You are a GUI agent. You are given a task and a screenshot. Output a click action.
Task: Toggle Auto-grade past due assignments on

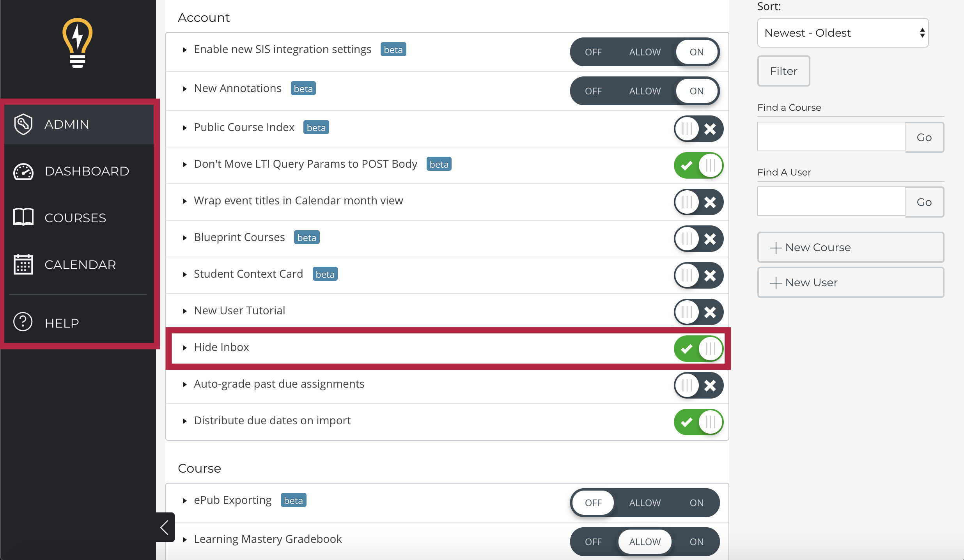point(698,385)
